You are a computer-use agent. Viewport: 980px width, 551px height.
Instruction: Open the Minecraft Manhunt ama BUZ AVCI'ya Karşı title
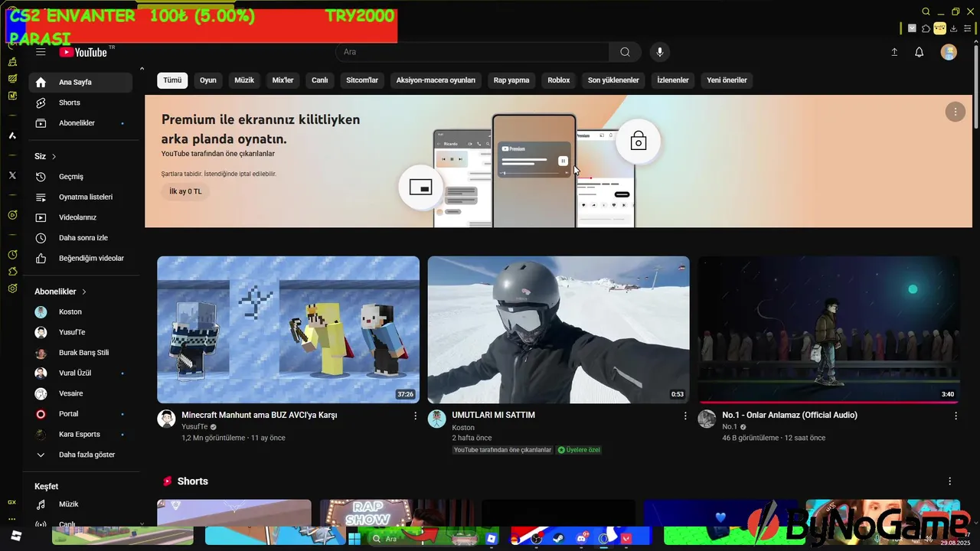[260, 416]
